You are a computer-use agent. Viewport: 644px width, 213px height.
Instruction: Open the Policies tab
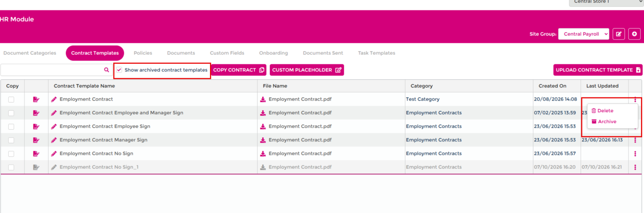[x=143, y=53]
